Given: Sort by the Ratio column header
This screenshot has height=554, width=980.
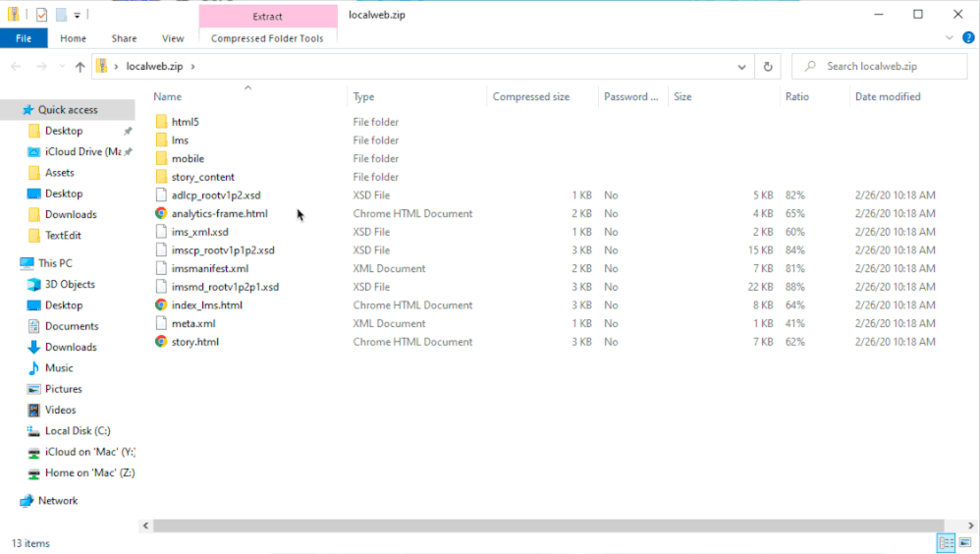Looking at the screenshot, I should [x=797, y=97].
